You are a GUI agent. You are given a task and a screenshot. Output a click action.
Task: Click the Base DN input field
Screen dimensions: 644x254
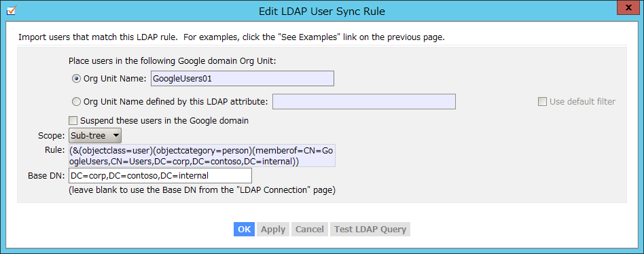[160, 176]
